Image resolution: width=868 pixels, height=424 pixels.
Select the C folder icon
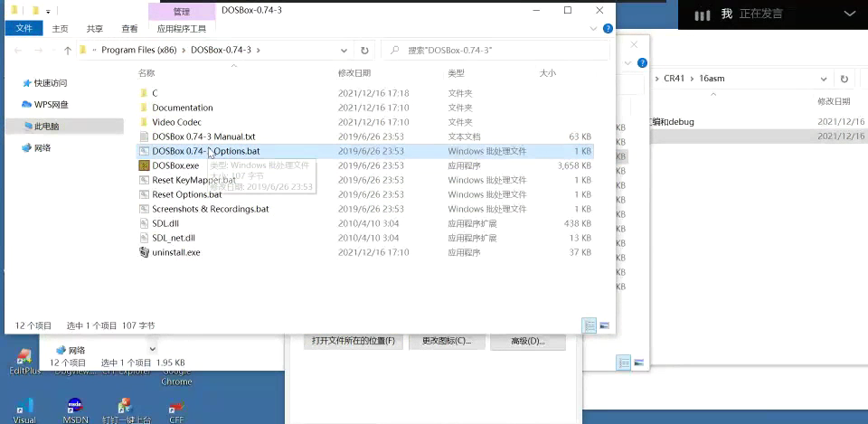pos(144,93)
